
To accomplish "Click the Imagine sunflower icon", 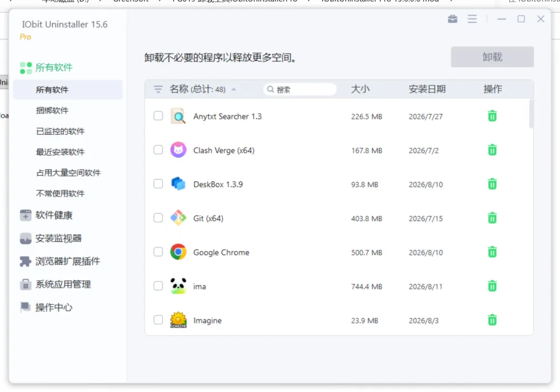I will [178, 320].
